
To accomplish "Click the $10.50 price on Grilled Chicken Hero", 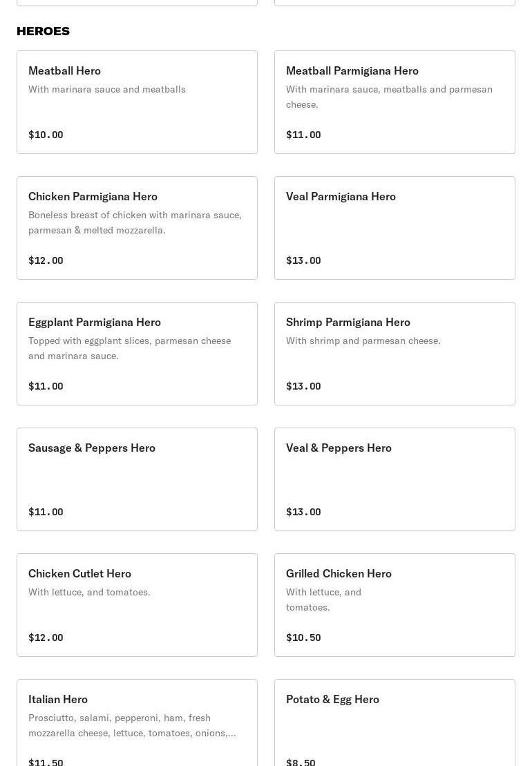I will (x=303, y=638).
